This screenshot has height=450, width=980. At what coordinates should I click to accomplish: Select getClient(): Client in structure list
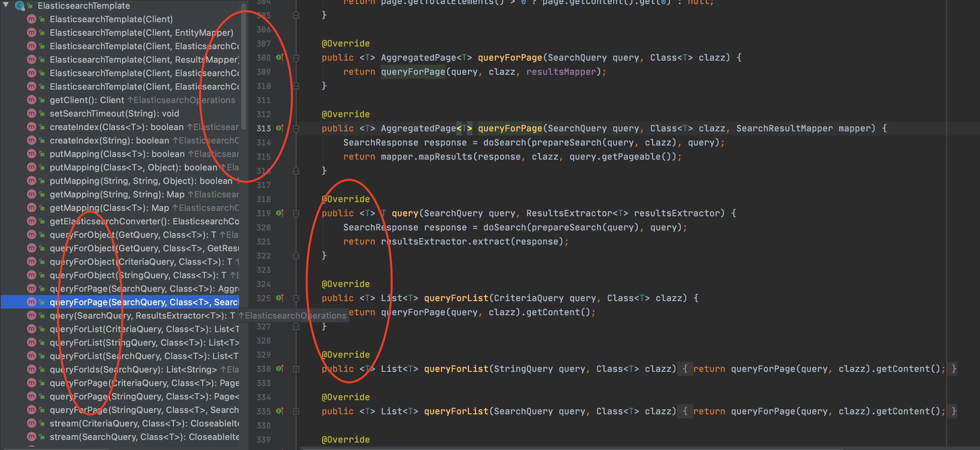point(87,100)
